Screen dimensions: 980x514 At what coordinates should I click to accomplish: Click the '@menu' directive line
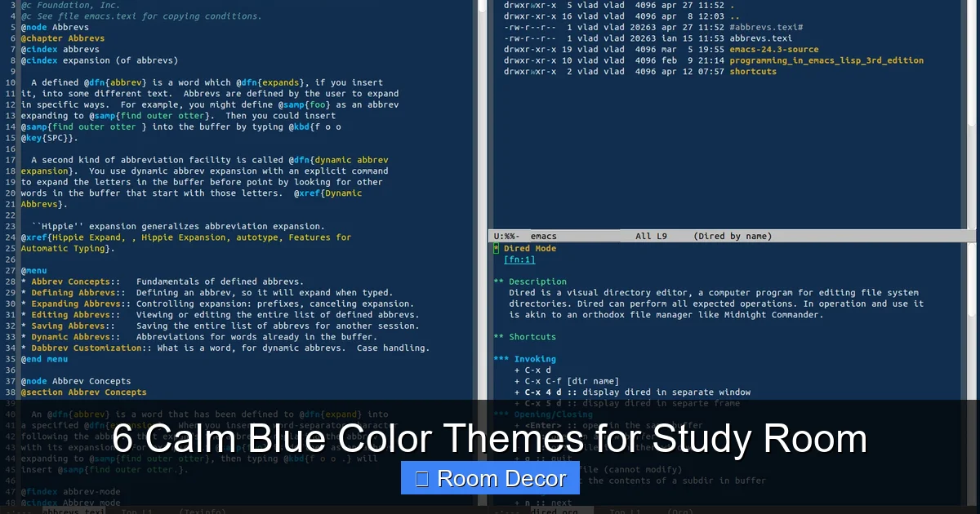pyautogui.click(x=33, y=270)
